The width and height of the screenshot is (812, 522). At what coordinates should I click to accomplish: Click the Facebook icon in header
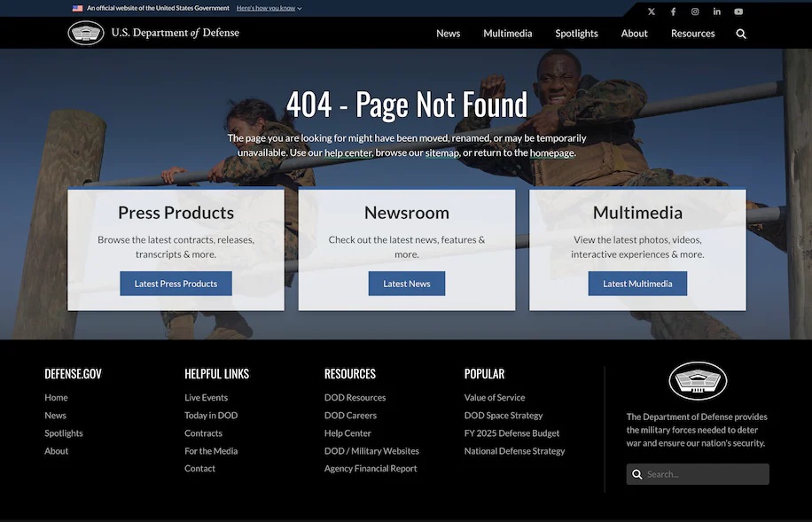tap(673, 12)
